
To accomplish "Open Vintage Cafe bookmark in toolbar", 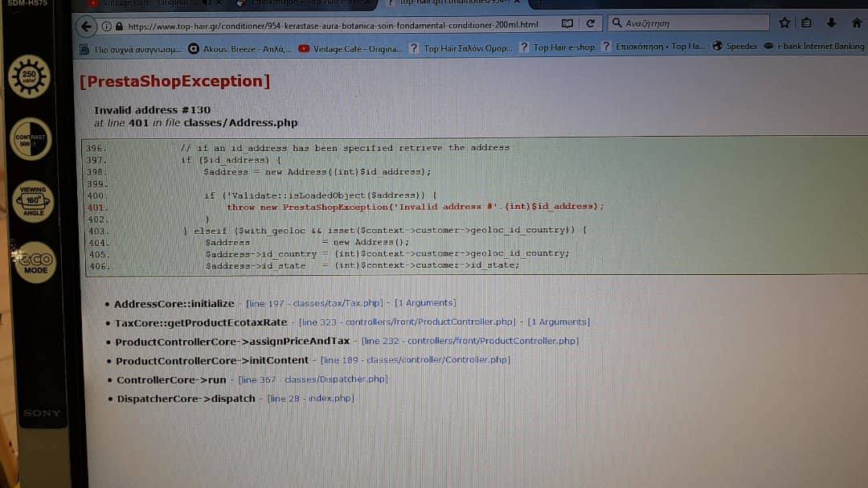I will 350,49.
